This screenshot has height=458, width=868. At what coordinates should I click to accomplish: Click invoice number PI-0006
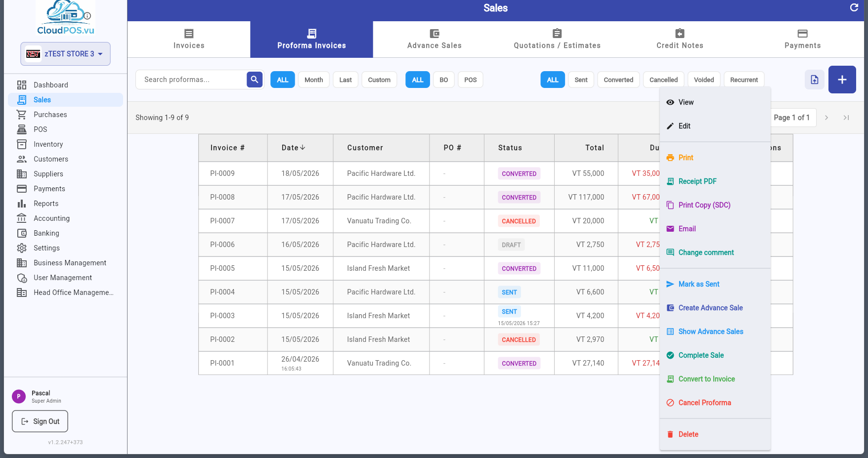click(x=222, y=245)
